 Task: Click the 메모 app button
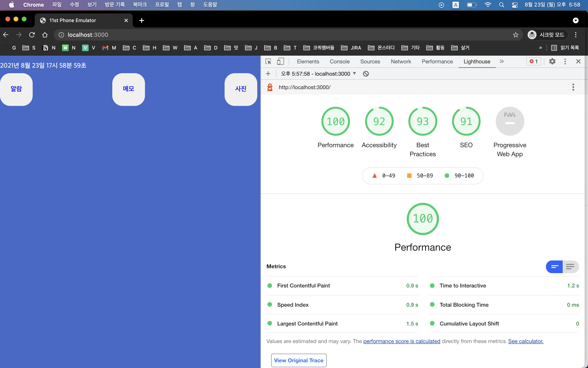click(x=129, y=89)
